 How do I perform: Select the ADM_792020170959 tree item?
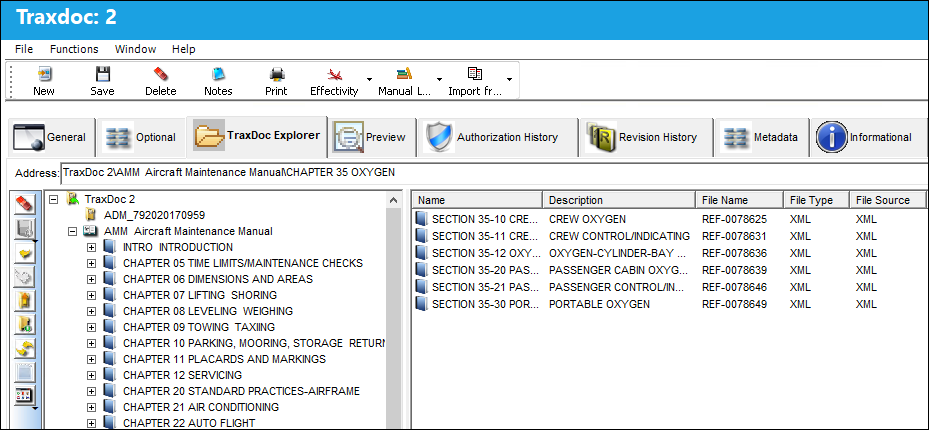coord(154,215)
